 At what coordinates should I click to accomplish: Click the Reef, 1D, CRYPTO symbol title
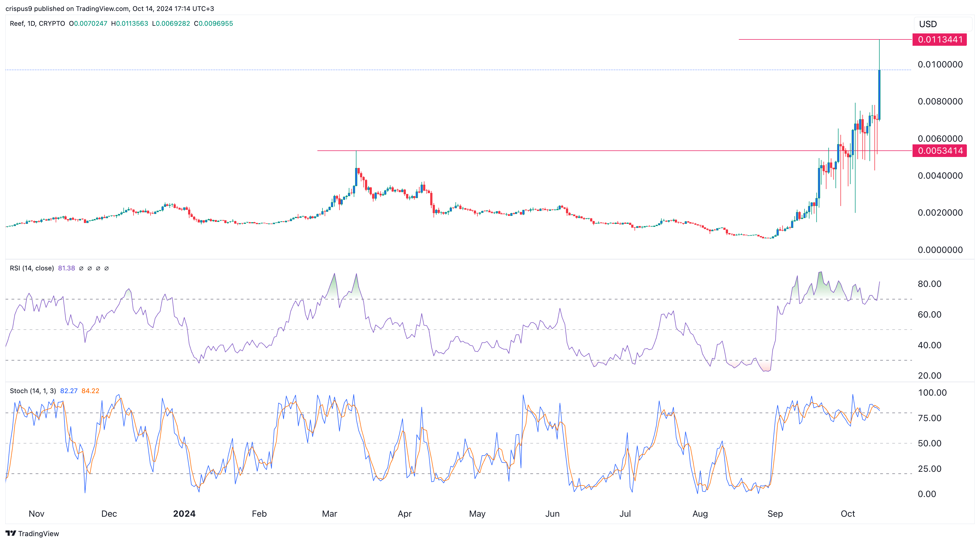click(37, 24)
